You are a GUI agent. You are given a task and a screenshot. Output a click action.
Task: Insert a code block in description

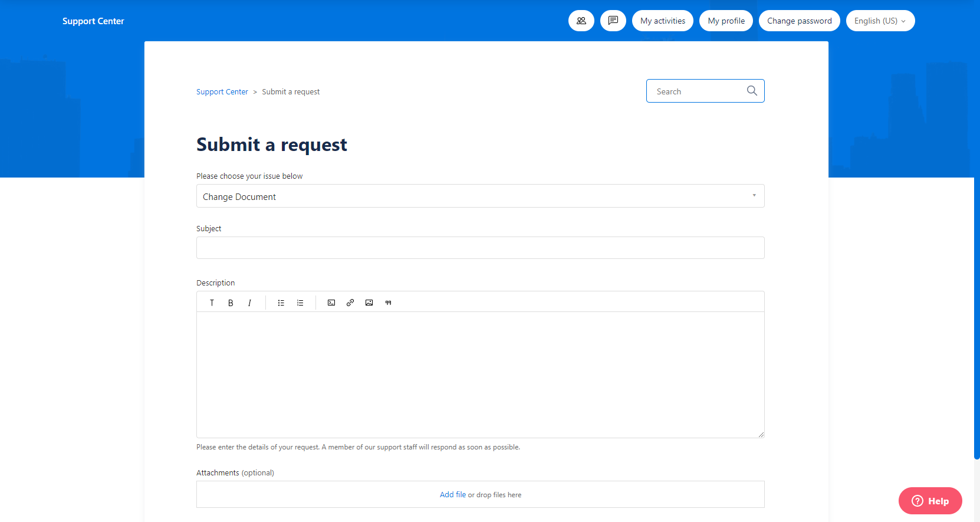[x=331, y=303]
